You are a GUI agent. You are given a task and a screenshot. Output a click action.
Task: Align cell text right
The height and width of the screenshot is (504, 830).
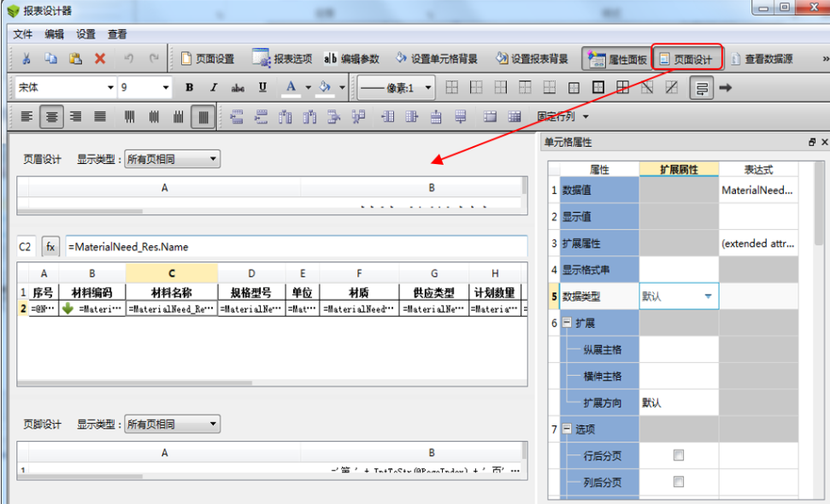(x=76, y=117)
